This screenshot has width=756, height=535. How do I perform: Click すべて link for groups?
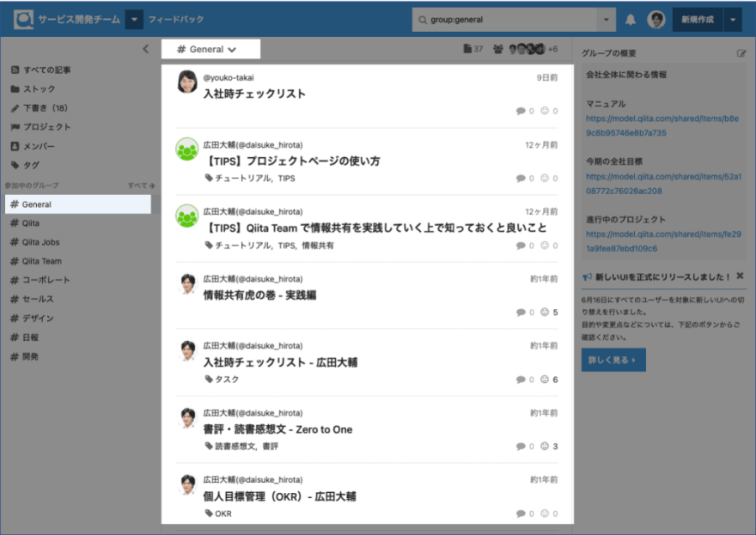click(141, 185)
